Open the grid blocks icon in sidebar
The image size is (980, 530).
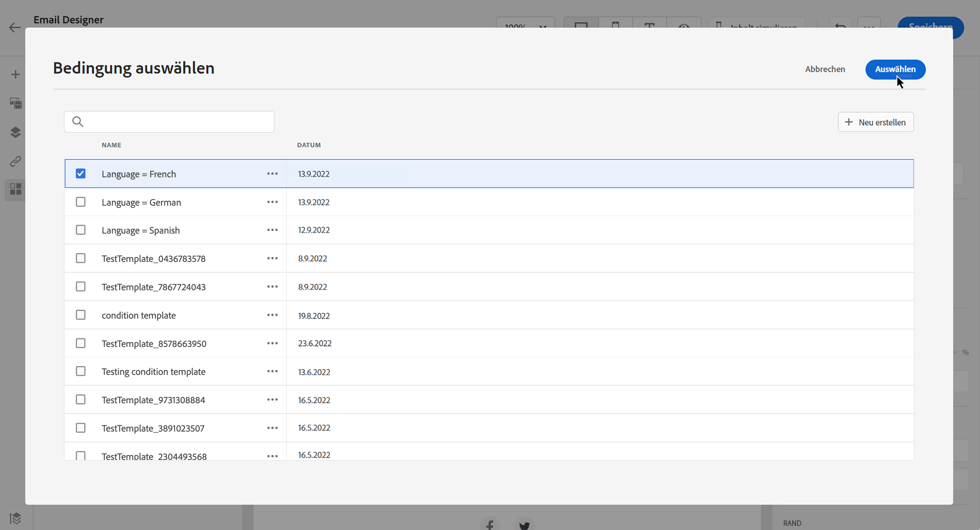[15, 189]
